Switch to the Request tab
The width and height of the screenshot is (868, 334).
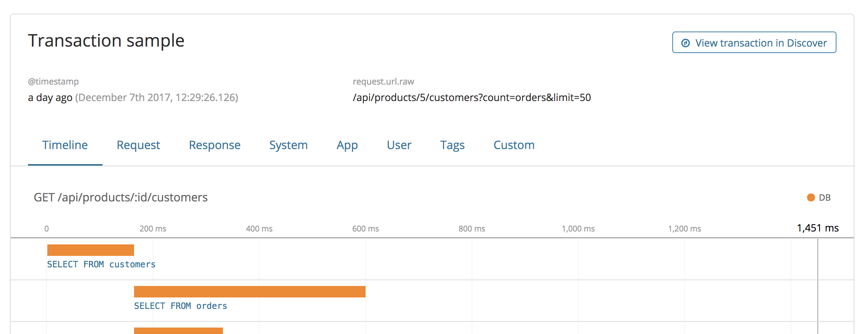click(x=138, y=145)
